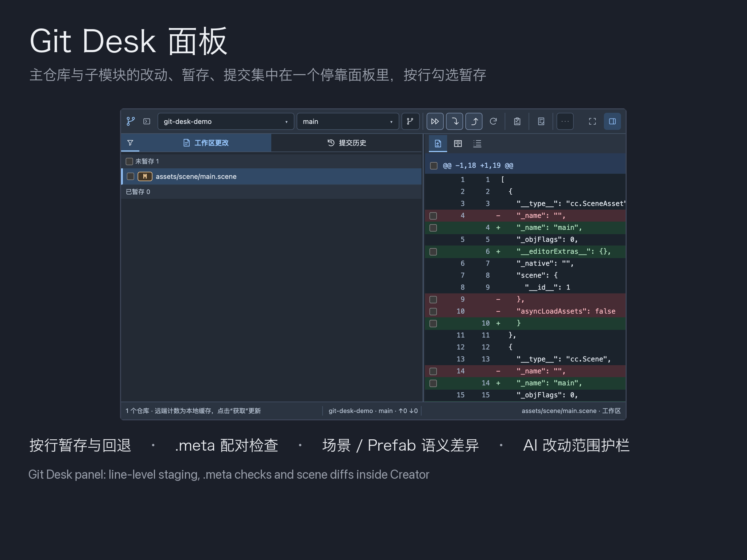Check the added line 10 "}" checkbox
Image resolution: width=747 pixels, height=560 pixels.
pos(433,324)
